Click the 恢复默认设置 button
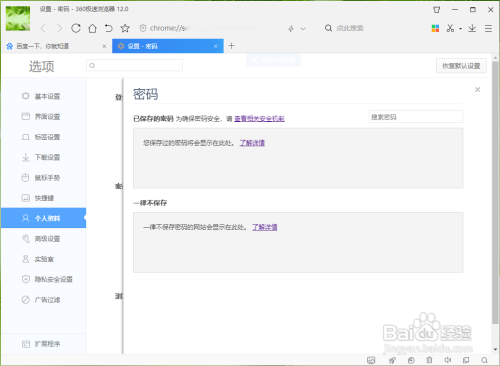The width and height of the screenshot is (500, 366). click(x=461, y=66)
